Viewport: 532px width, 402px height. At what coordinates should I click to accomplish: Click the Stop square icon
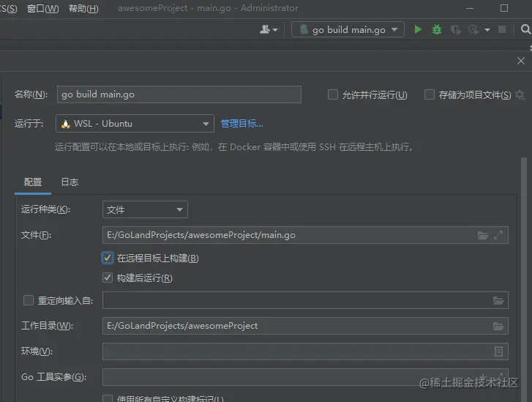pos(502,30)
